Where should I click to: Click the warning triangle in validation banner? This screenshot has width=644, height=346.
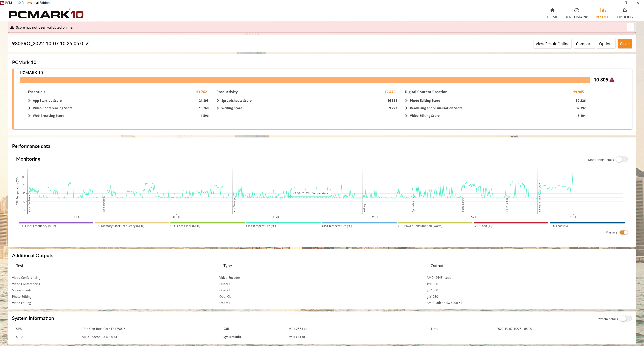click(12, 27)
